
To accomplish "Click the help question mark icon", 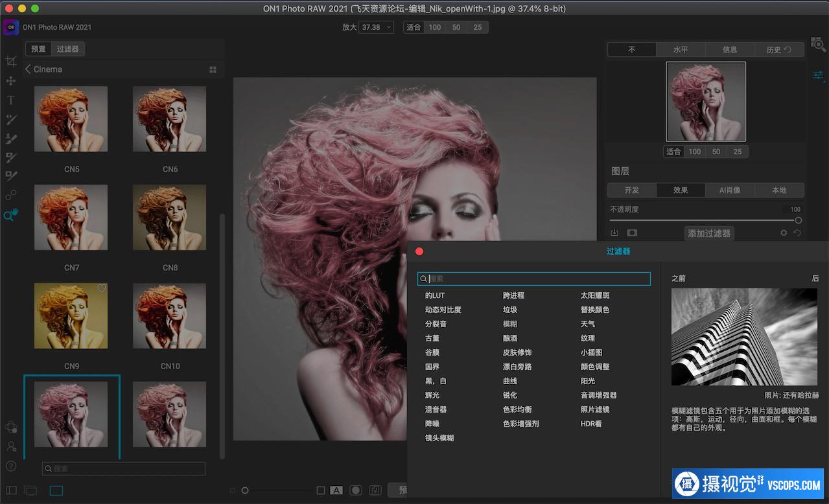I will 10,466.
